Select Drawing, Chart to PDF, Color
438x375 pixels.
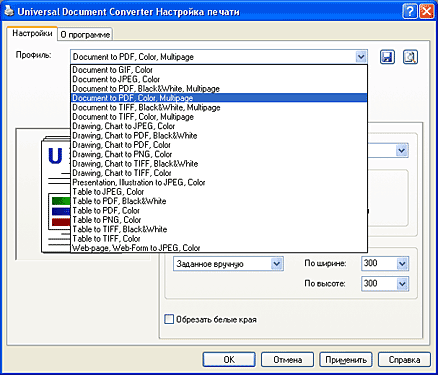(219, 145)
